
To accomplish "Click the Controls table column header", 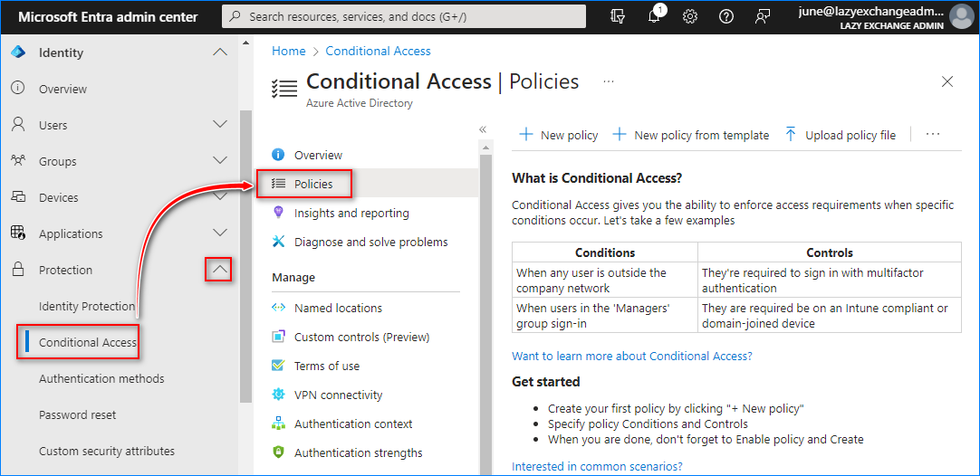I will (x=830, y=253).
